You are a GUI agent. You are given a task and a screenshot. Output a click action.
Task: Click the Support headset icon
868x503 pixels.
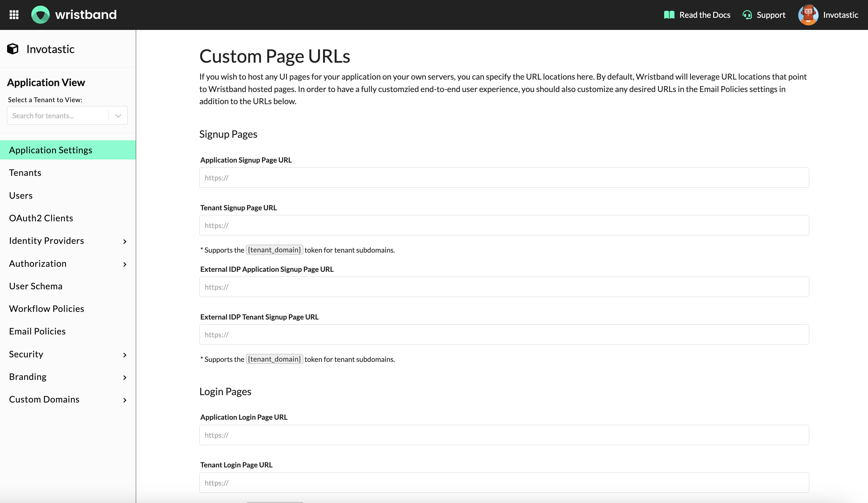747,15
